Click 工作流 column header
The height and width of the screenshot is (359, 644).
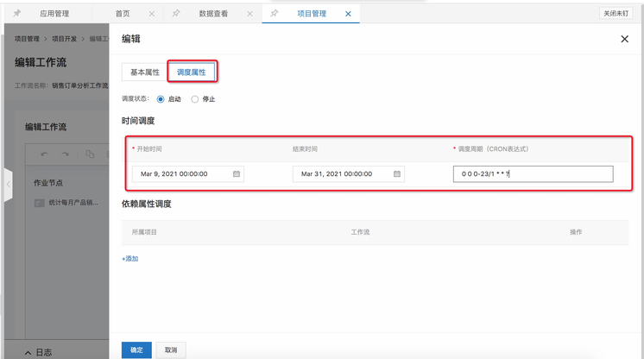(360, 232)
